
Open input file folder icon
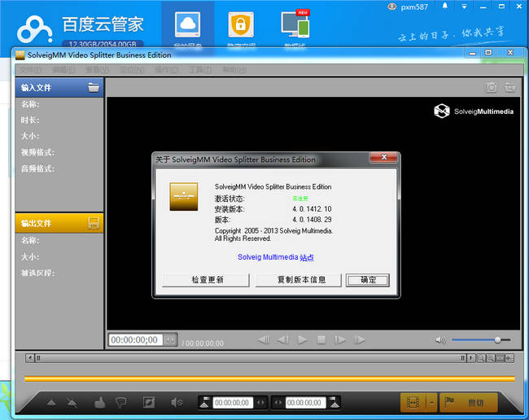click(x=94, y=87)
